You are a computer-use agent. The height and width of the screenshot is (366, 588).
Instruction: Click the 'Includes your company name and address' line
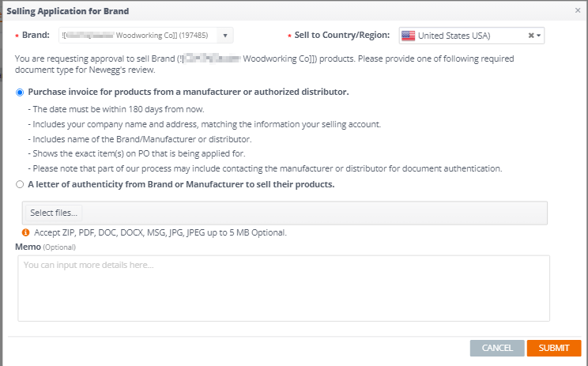205,124
